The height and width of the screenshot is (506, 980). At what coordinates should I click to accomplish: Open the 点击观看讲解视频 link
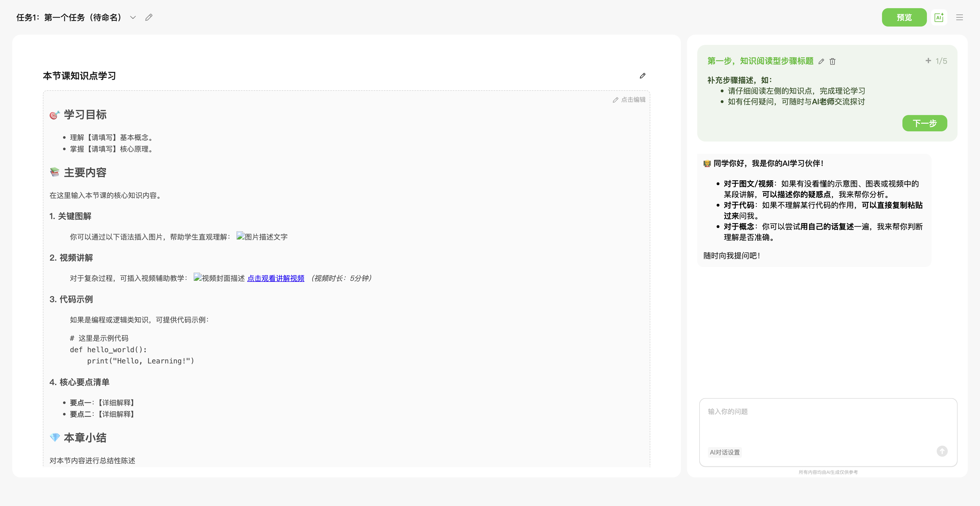(275, 278)
